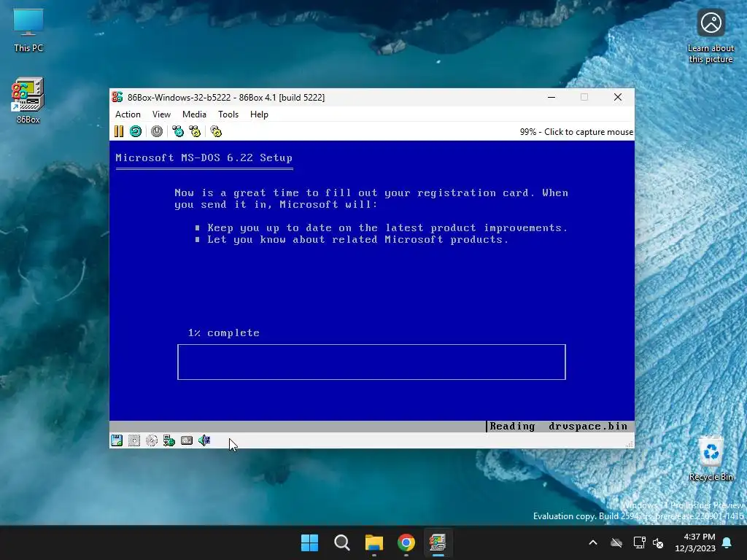Image resolution: width=747 pixels, height=560 pixels.
Task: Click the floppy disk drive status icon
Action: coord(117,440)
